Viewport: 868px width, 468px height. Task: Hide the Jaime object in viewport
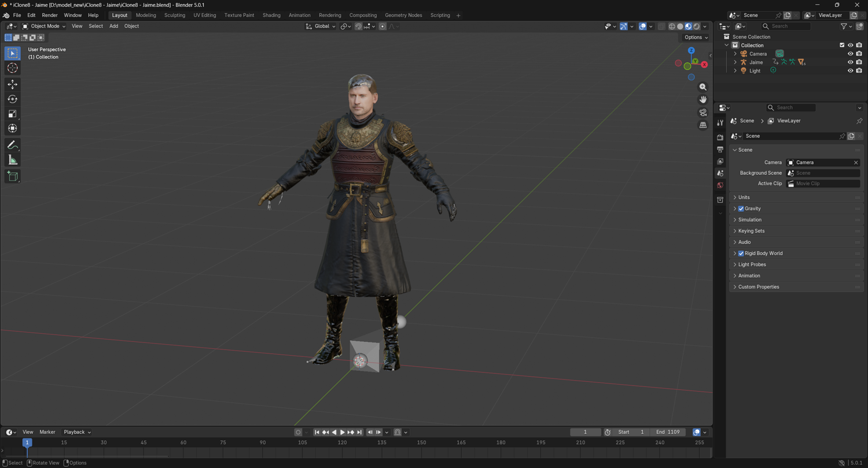coord(851,62)
